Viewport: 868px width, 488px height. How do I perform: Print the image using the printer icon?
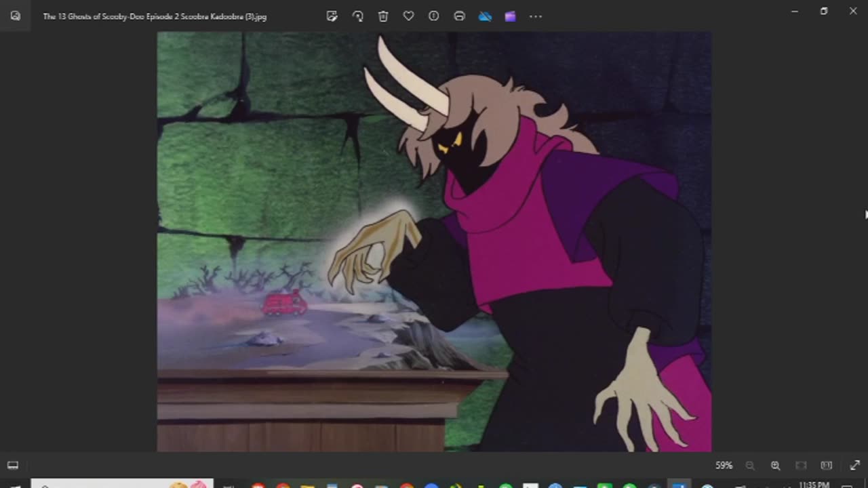coord(459,16)
